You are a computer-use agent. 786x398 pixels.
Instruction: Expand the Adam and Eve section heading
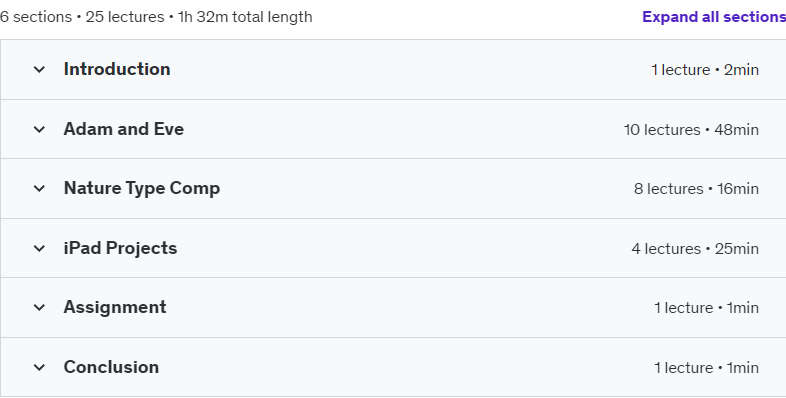click(x=124, y=129)
